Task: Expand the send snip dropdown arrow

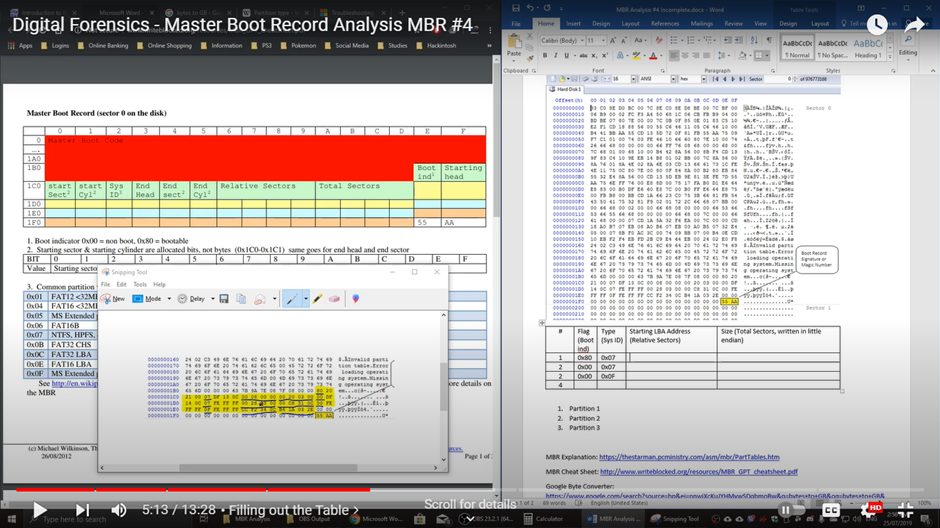Action: [x=275, y=298]
